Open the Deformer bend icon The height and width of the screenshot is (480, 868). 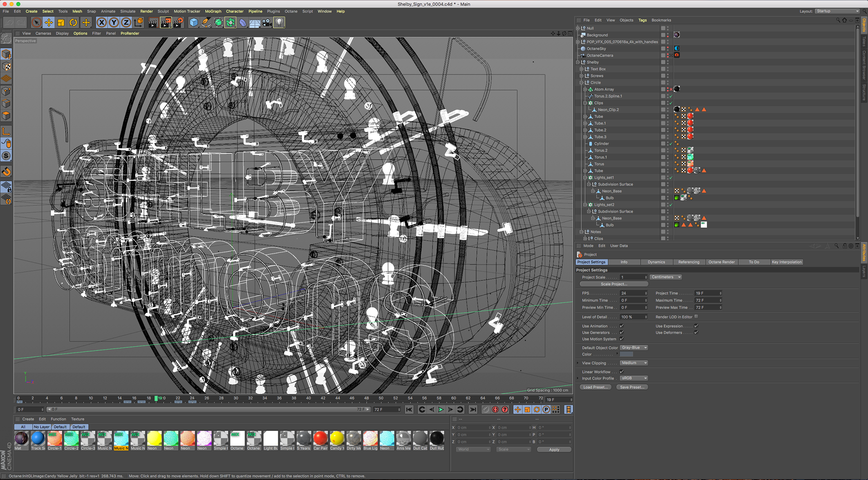click(243, 22)
